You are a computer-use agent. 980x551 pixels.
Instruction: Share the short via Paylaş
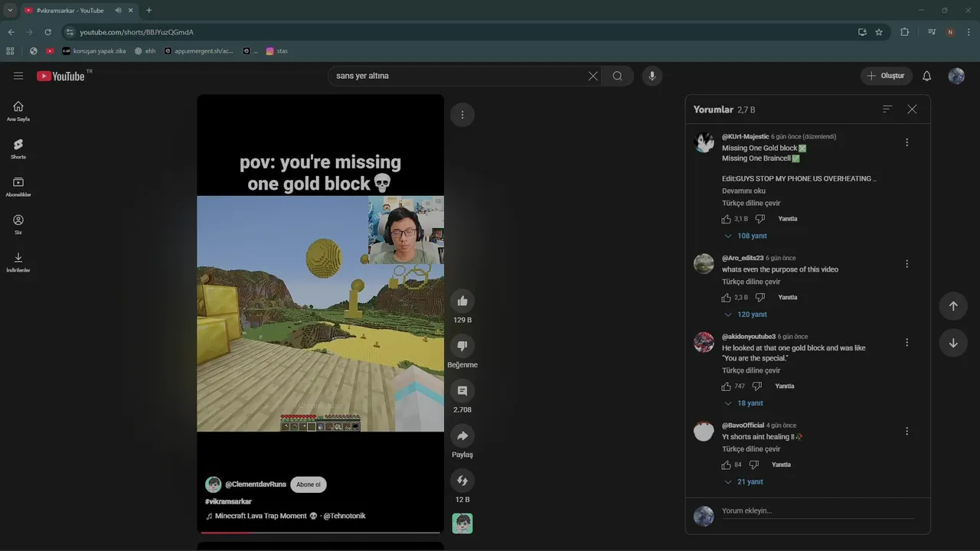pos(462,435)
